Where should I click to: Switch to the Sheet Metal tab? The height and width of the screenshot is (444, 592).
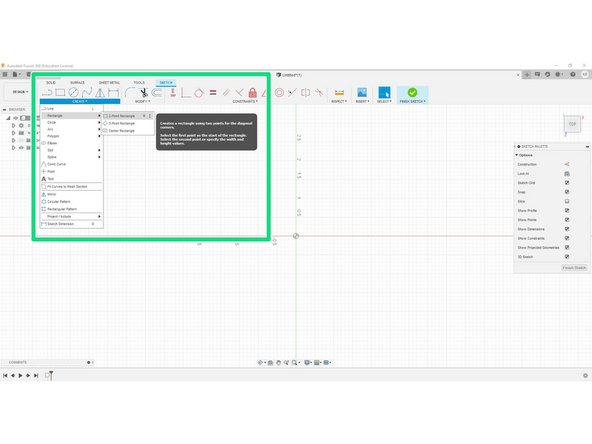point(109,82)
